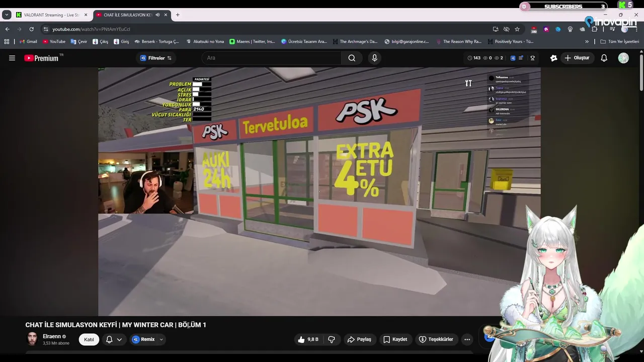Open the Akatsuki no Yona bookmark
The image size is (644, 362).
pyautogui.click(x=205, y=42)
